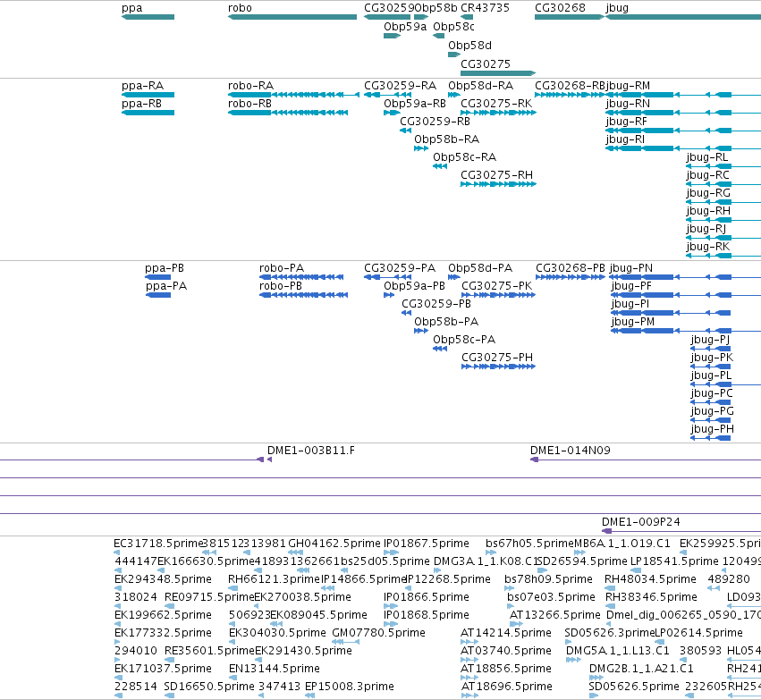Click the GM07780.5prime EST
761x700 pixels.
tap(345, 642)
